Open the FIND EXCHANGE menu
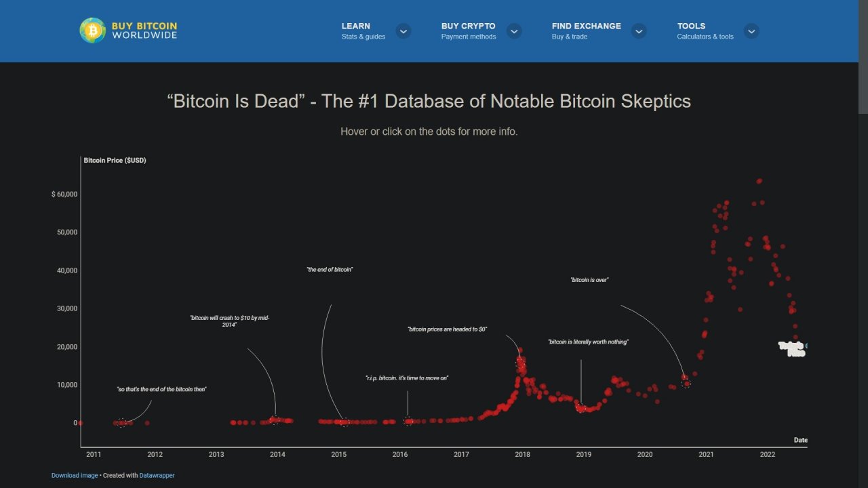Viewport: 868px width, 488px height. point(586,26)
